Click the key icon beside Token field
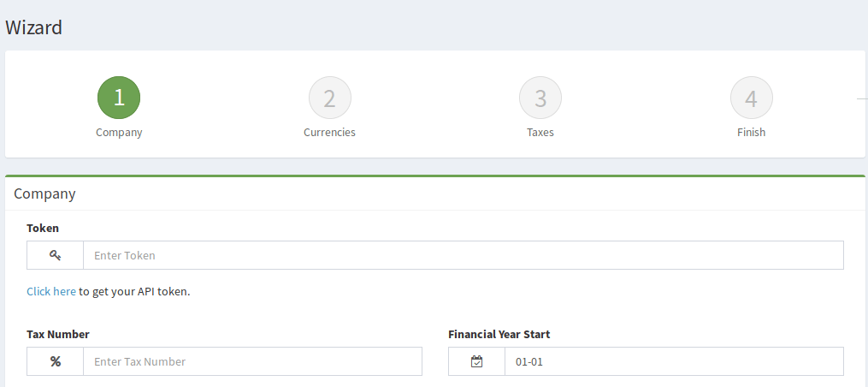 [55, 255]
